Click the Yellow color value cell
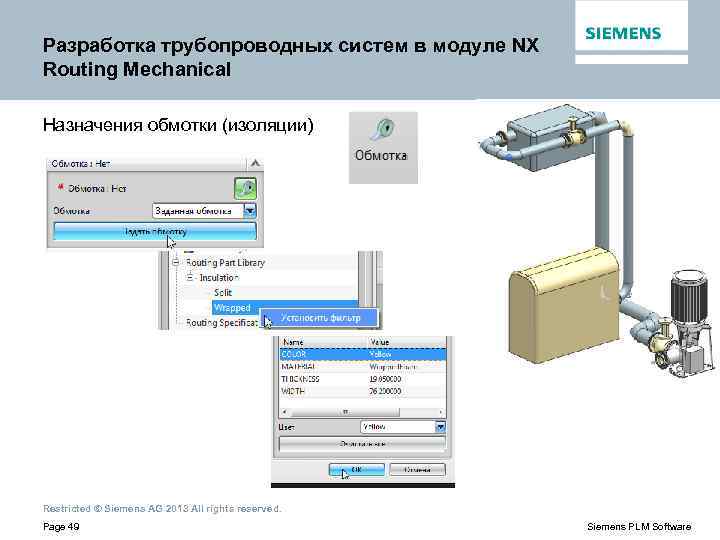Screen dimensions: 720x540 [x=380, y=354]
